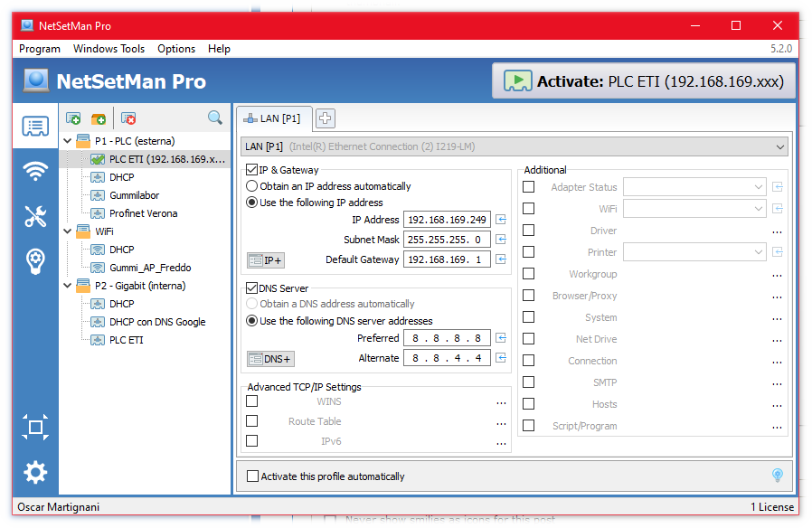Open the Windows Tools menu
Image resolution: width=812 pixels, height=528 pixels.
109,49
